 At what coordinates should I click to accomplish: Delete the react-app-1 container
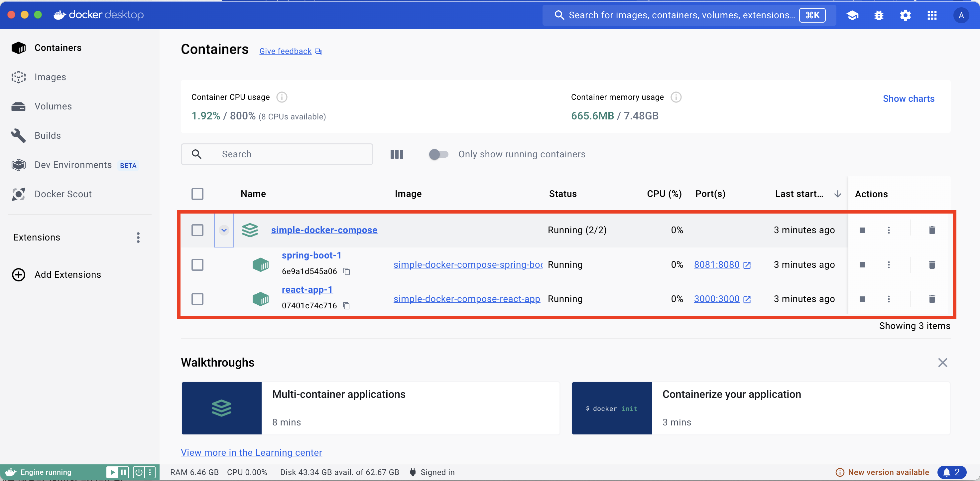(x=932, y=299)
